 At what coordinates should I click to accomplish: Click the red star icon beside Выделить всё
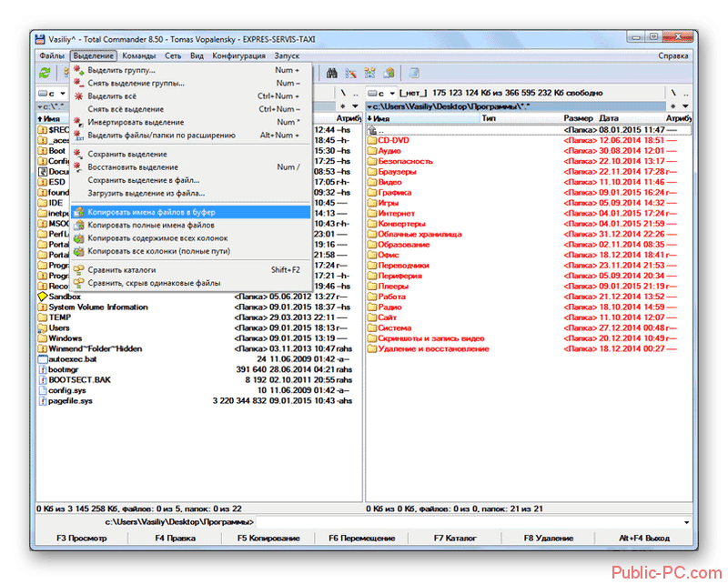tap(79, 96)
